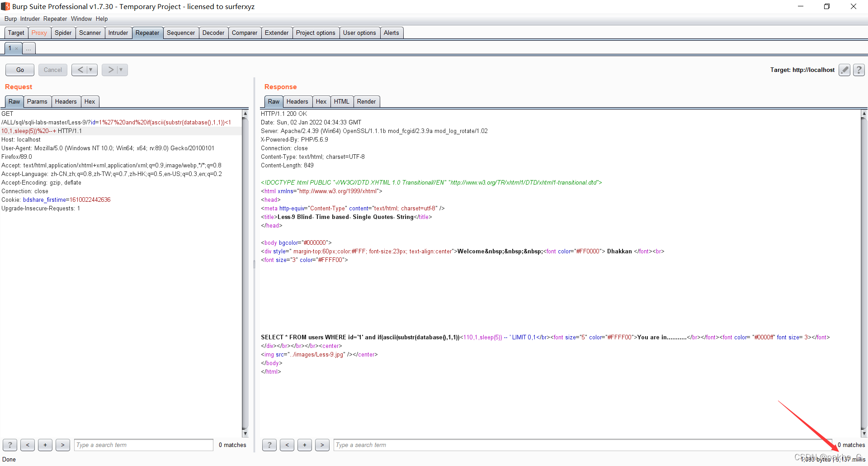Open the forward history dropdown arrow
This screenshot has width=868, height=466.
point(122,70)
